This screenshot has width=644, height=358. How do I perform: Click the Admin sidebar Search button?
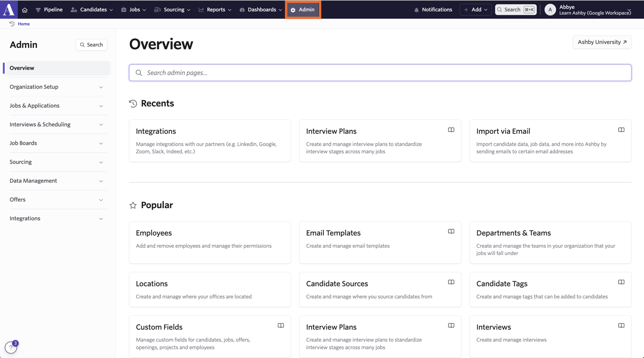pos(92,45)
